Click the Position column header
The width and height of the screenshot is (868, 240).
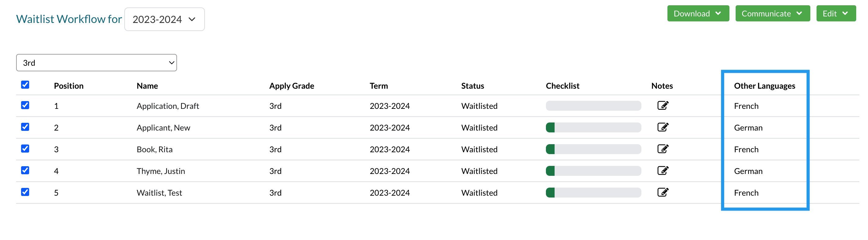click(69, 86)
